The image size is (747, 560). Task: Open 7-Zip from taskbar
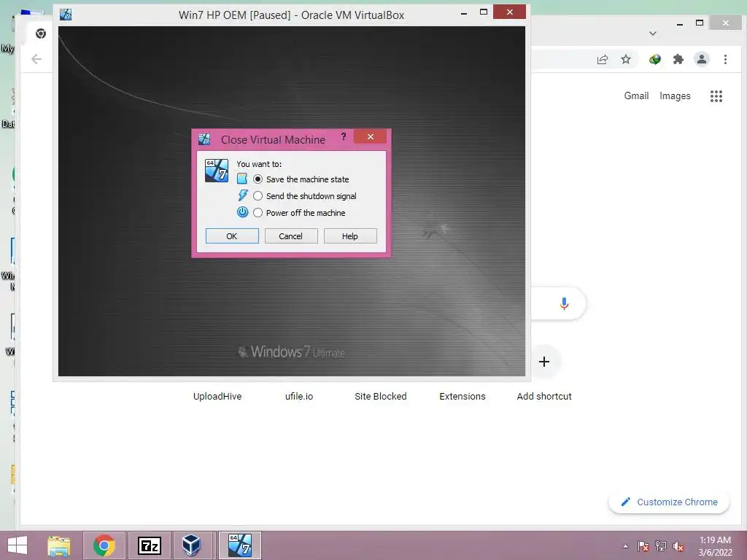tap(150, 545)
